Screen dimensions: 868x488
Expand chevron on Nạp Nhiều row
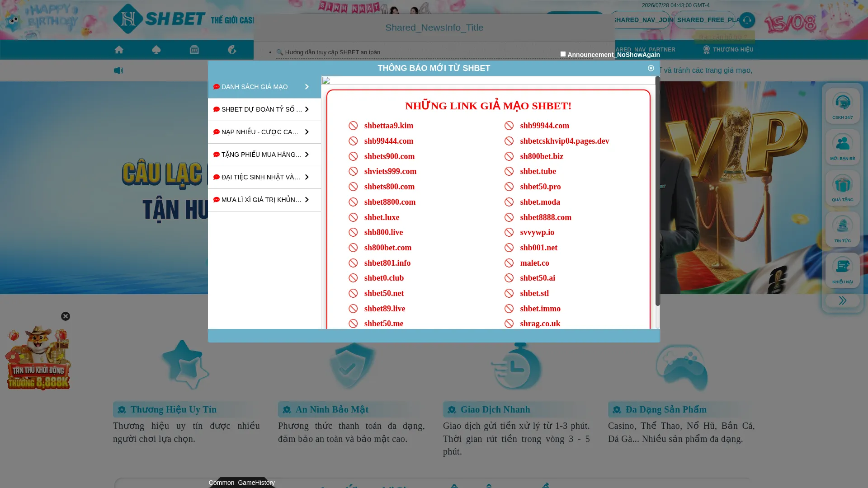click(307, 132)
